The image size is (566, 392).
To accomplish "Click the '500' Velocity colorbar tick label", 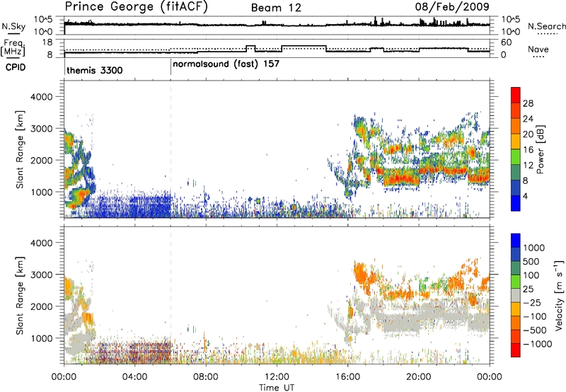I will click(531, 261).
